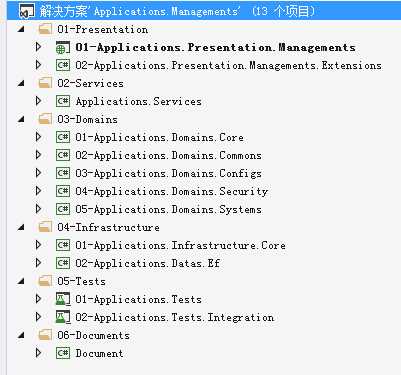Image resolution: width=401 pixels, height=375 pixels.
Task: Select 04-Applications.Domains.Security project name
Action: (x=172, y=191)
